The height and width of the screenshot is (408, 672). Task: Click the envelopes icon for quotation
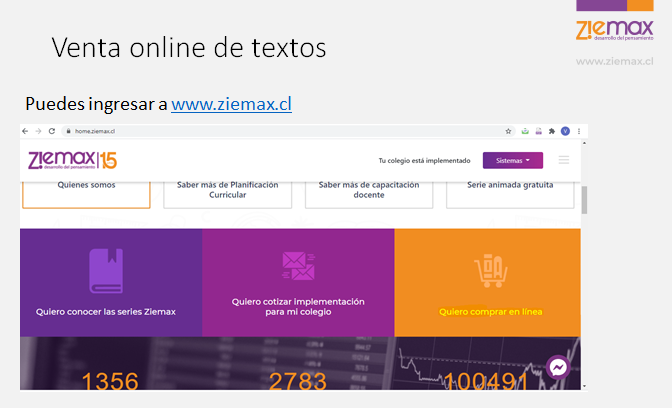298,266
